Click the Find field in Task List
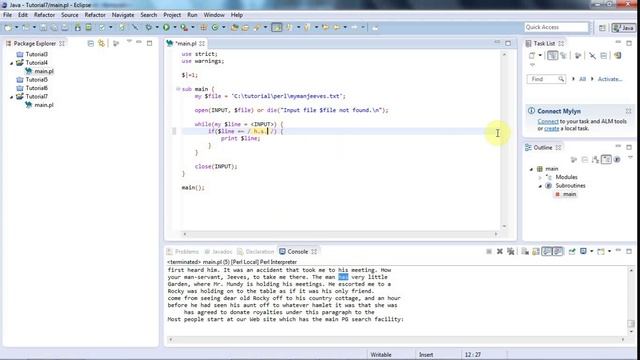640x360 pixels. [546, 79]
